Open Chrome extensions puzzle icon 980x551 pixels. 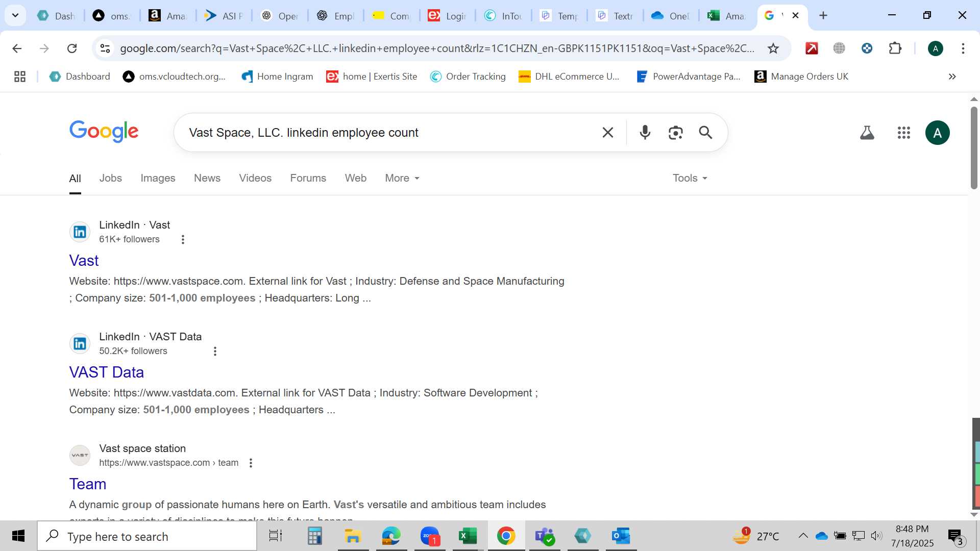point(895,48)
